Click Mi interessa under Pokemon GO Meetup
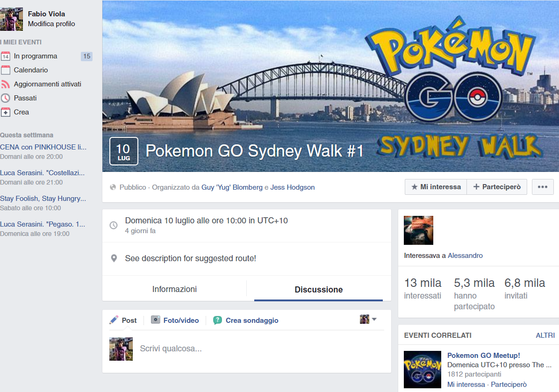The width and height of the screenshot is (559, 392). click(x=466, y=385)
